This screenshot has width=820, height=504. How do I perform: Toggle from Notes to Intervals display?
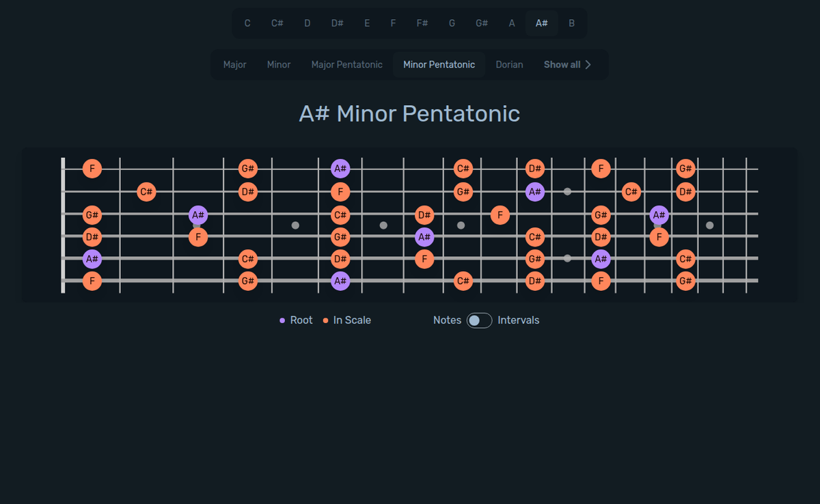coord(478,320)
